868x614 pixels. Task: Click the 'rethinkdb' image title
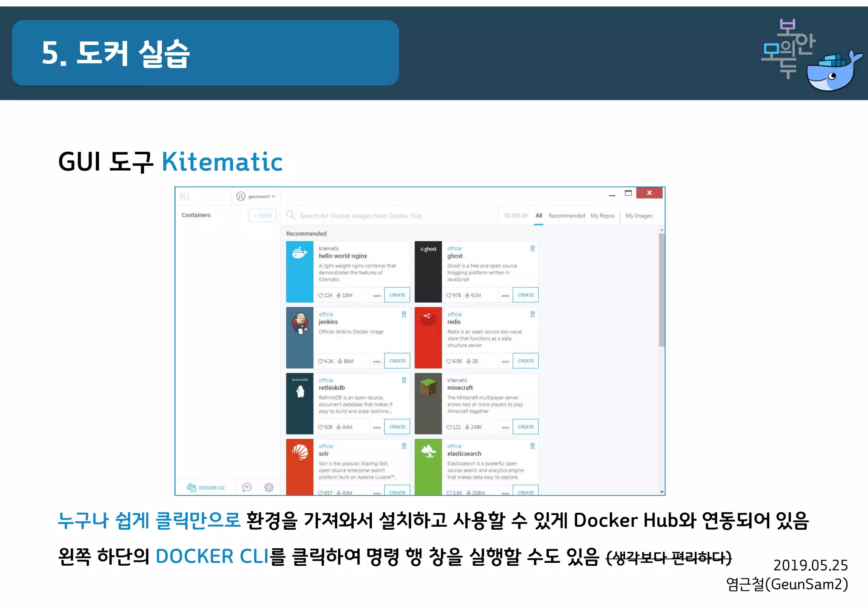point(331,388)
